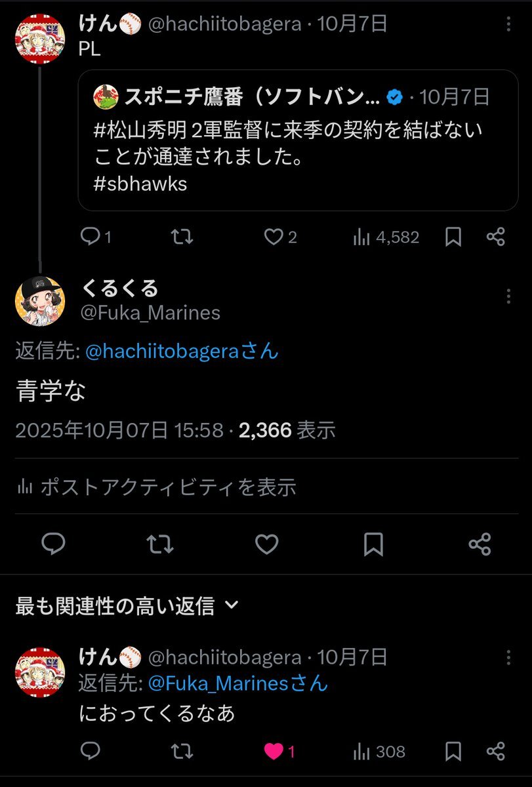Repost the main post 青学な

(159, 544)
